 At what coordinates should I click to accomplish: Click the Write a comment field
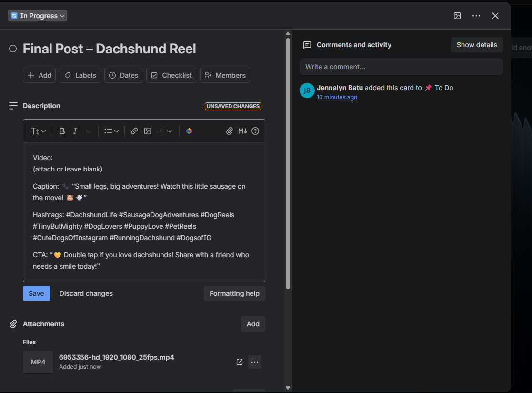401,67
